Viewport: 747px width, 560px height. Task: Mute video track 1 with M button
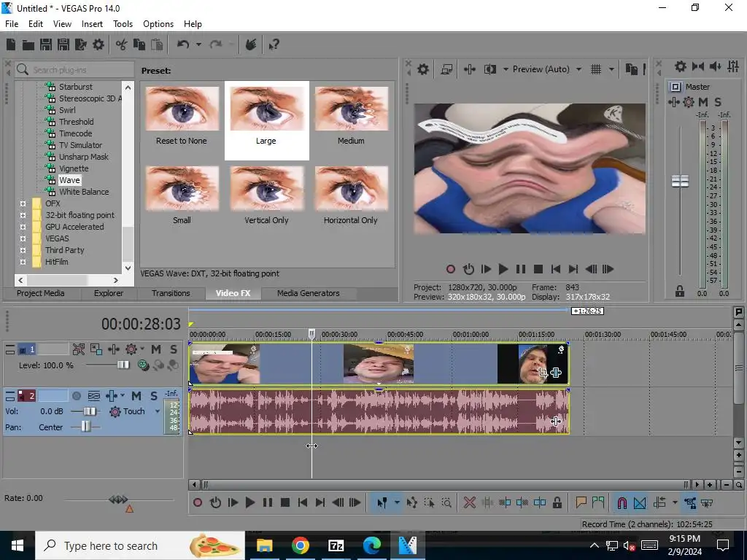[x=156, y=349]
